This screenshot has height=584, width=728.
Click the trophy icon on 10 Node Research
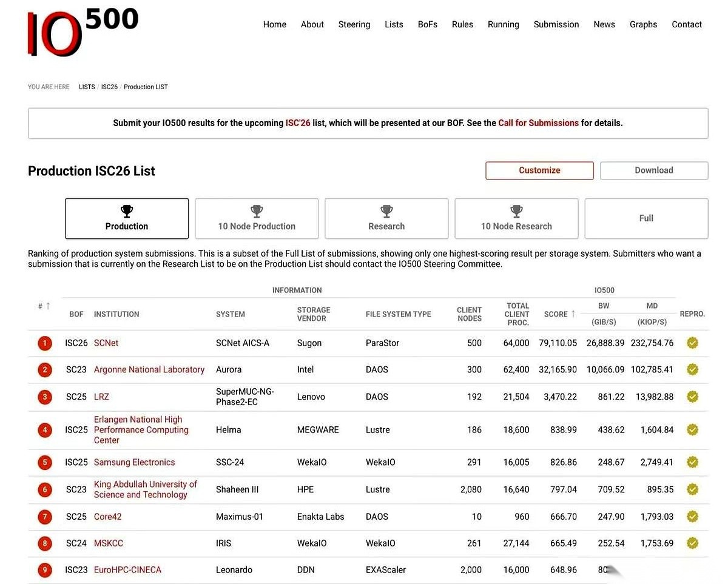point(516,211)
